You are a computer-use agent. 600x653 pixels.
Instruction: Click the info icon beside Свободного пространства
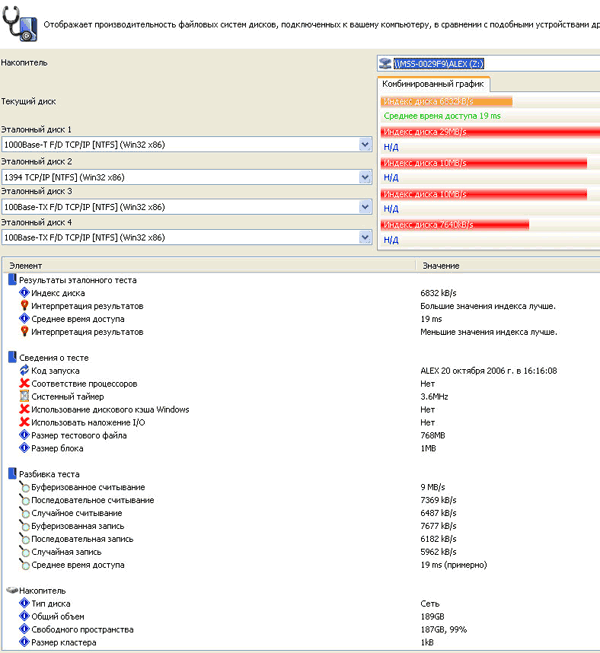pyautogui.click(x=24, y=629)
